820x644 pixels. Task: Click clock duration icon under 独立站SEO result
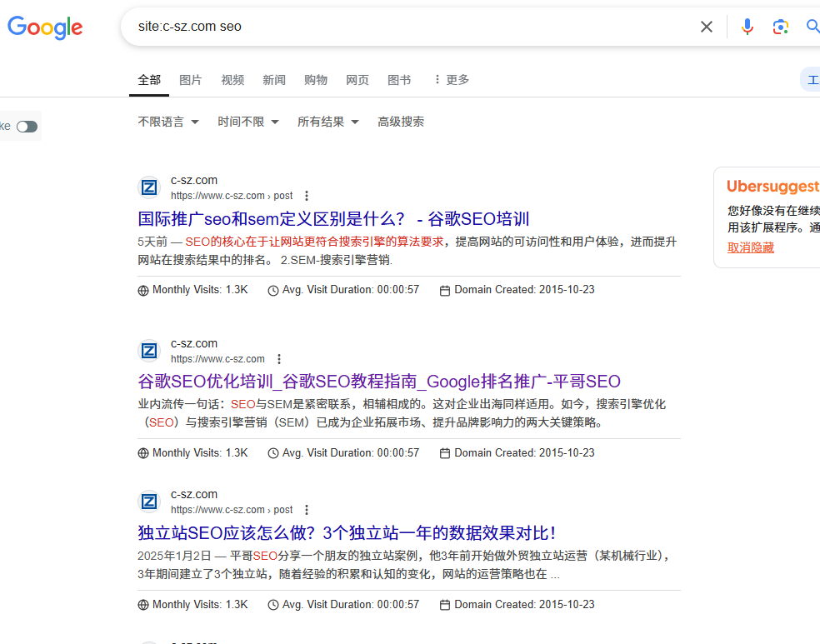273,605
